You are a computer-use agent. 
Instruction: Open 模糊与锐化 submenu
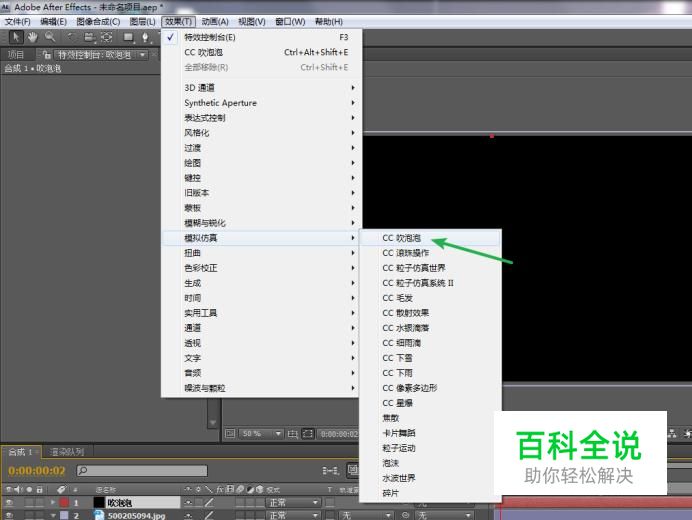(x=262, y=223)
